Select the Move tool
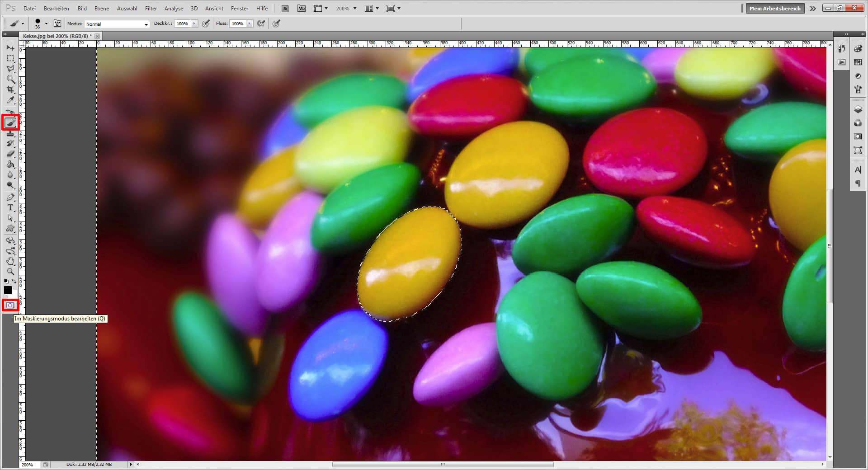 tap(11, 48)
